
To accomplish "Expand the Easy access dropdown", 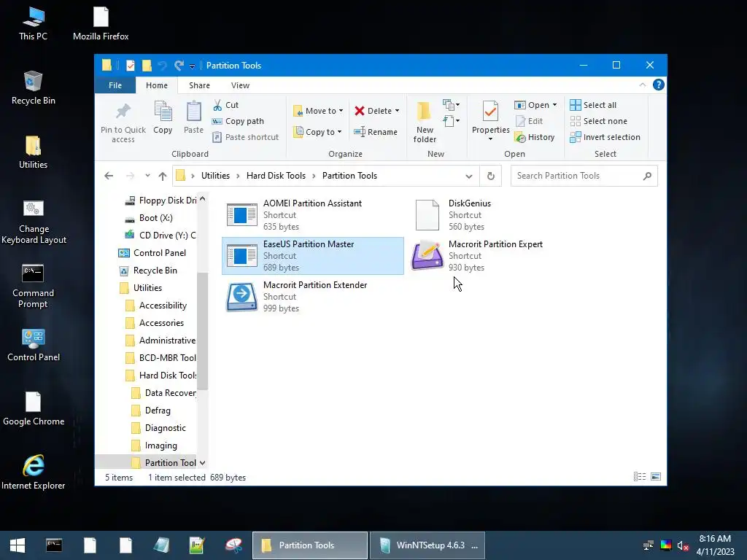I will pyautogui.click(x=451, y=121).
